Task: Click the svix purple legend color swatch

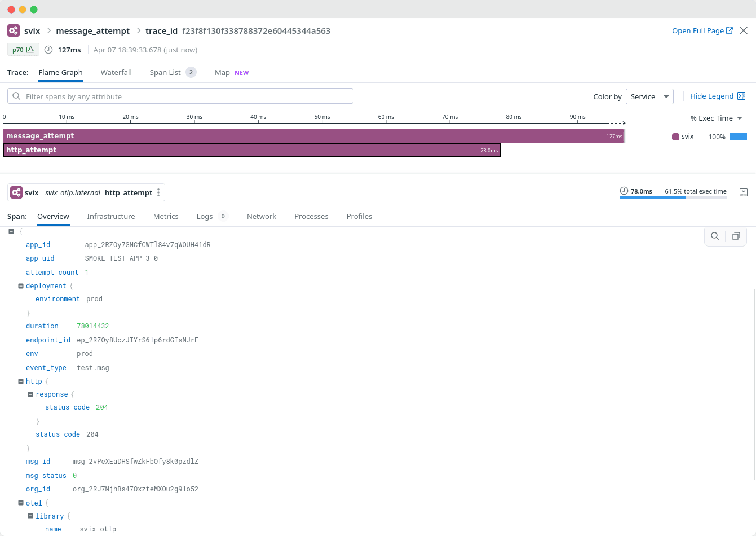Action: click(x=676, y=137)
